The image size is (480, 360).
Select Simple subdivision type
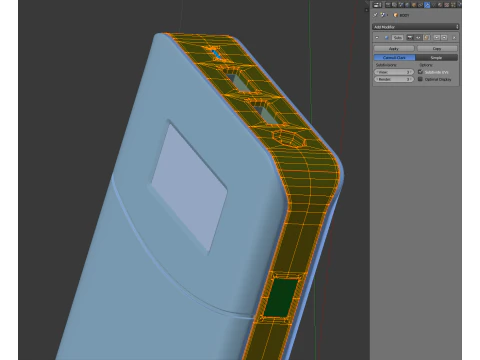436,58
